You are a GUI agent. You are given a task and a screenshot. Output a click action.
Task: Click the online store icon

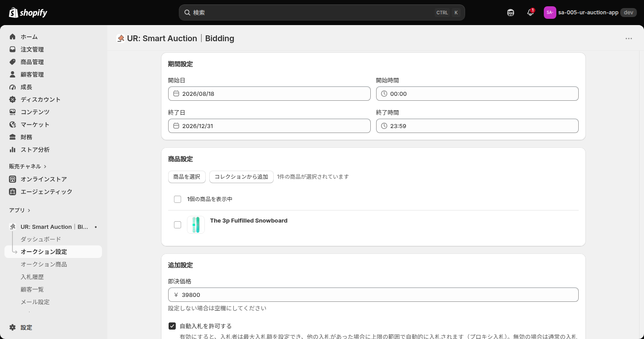(x=13, y=179)
